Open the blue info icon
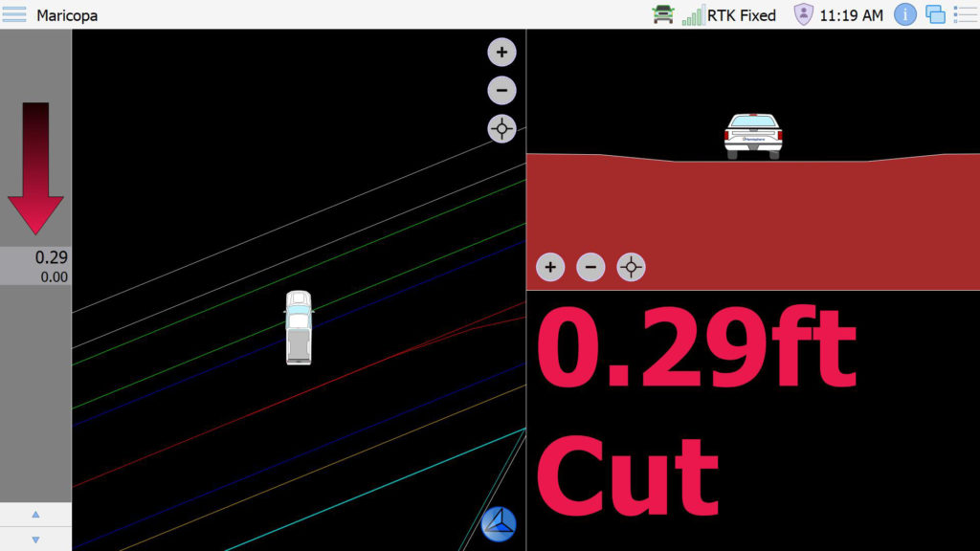The height and width of the screenshot is (551, 980). pyautogui.click(x=905, y=14)
